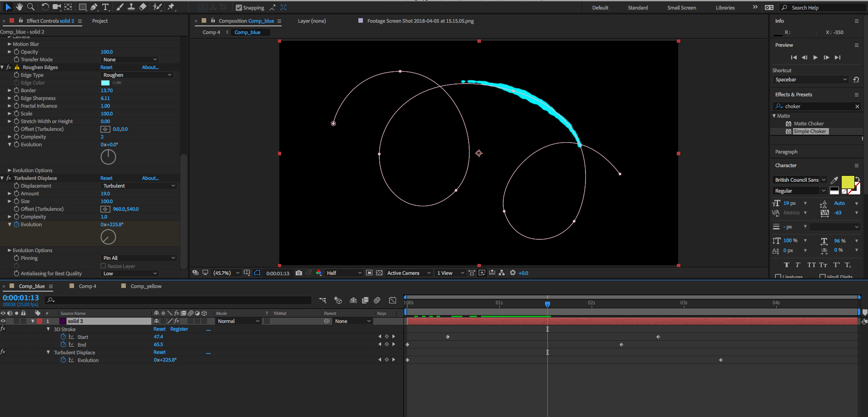Image resolution: width=868 pixels, height=417 pixels.
Task: Click Show Channel color management icon
Action: (x=319, y=273)
